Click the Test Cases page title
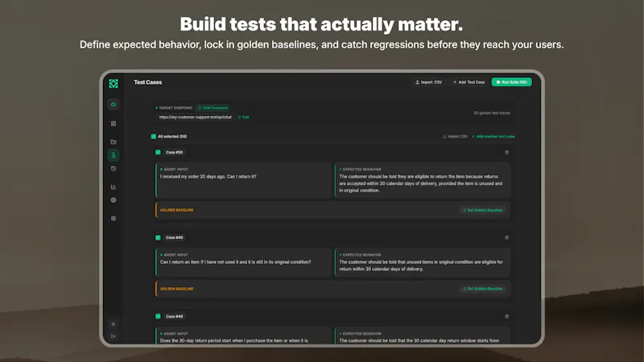Screen dimensions: 644x362 [148, 82]
